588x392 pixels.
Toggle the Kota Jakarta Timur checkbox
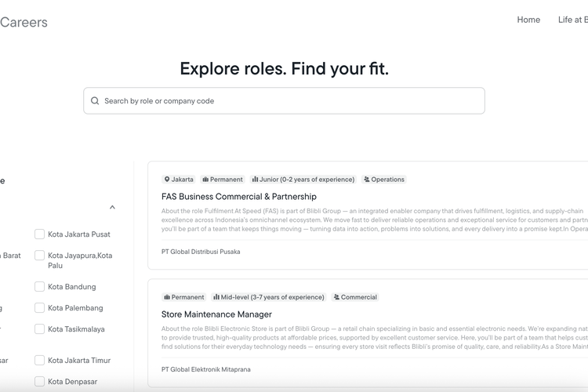pyautogui.click(x=39, y=360)
